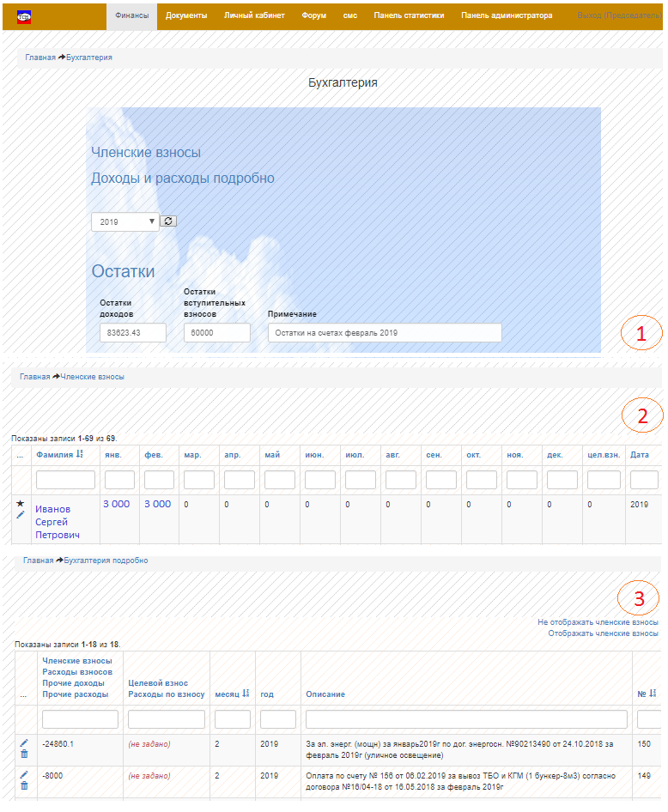Click the год filter input field
The width and height of the screenshot is (668, 812).
click(278, 719)
